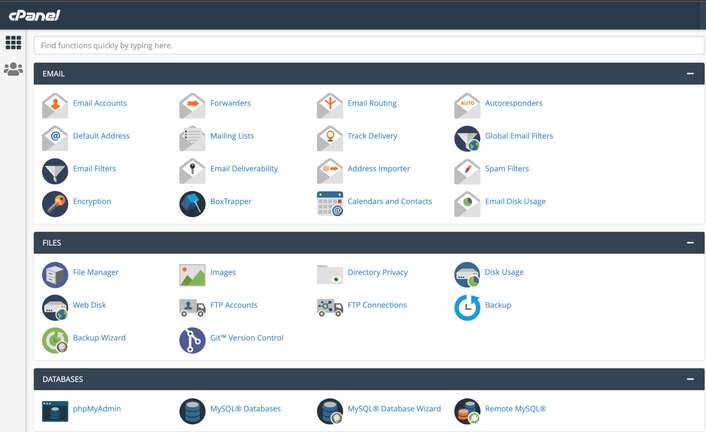Click the Address Importer icon
The image size is (706, 432).
330,171
